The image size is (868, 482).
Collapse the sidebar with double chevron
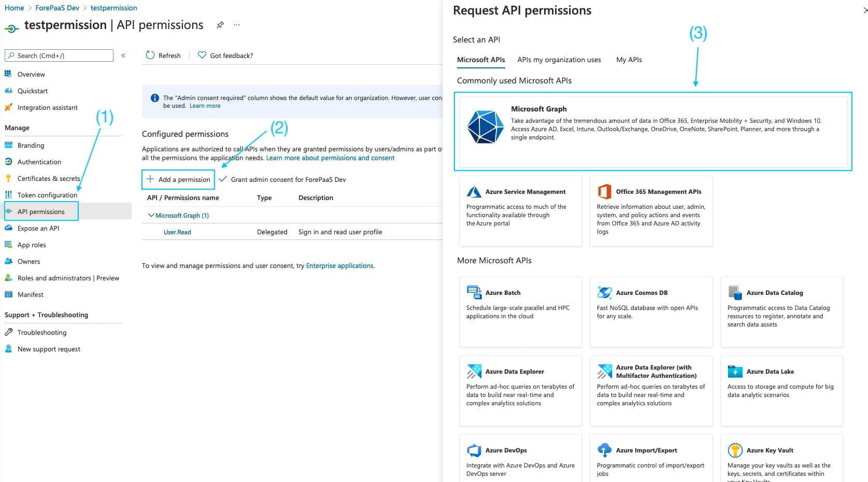tap(123, 55)
